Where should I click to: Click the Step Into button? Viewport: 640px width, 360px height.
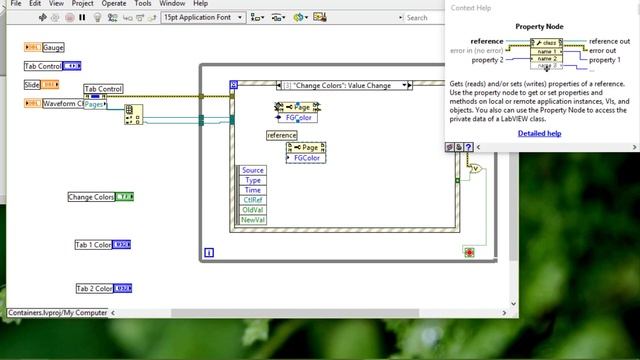click(x=127, y=18)
